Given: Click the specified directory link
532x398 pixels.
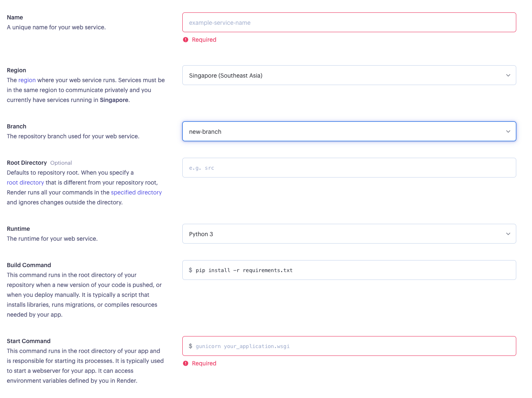Looking at the screenshot, I should 136,192.
